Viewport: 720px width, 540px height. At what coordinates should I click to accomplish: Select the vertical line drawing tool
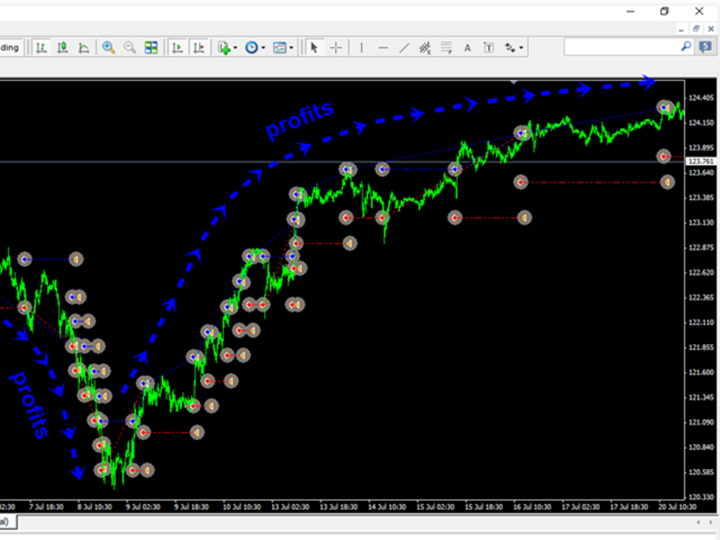tap(361, 47)
